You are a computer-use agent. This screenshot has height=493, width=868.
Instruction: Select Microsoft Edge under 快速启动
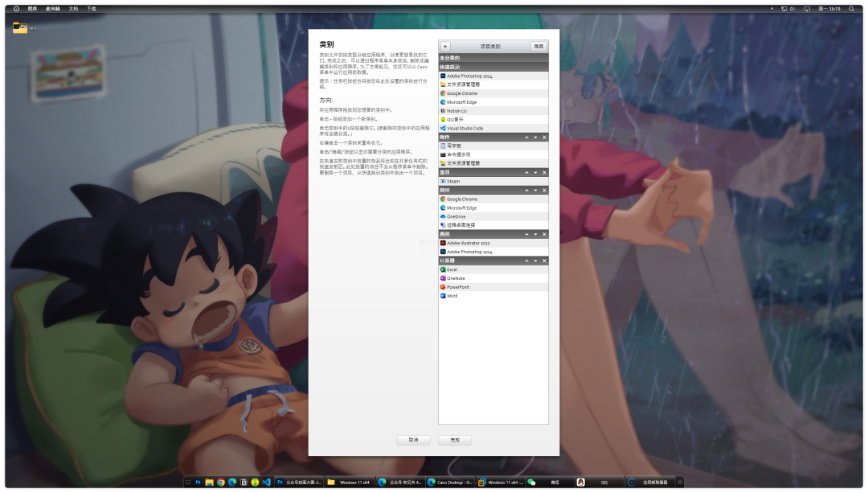coord(493,102)
